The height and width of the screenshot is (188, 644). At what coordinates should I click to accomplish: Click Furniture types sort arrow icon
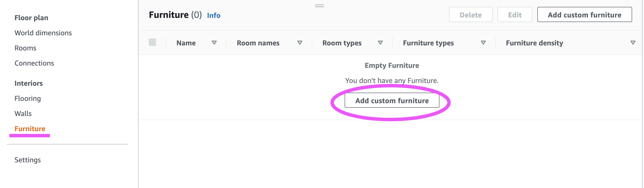point(483,43)
